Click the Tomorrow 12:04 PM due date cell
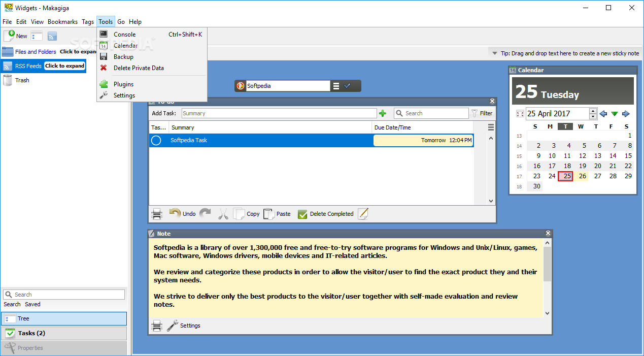Screen dimensions: 644x356 (x=423, y=140)
